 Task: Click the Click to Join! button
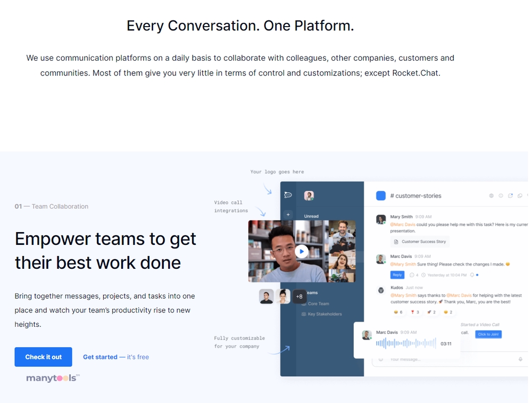coord(488,334)
